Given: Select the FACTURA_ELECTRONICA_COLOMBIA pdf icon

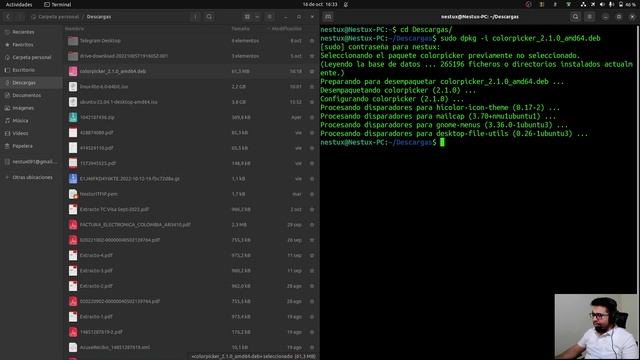Looking at the screenshot, I should 73,224.
